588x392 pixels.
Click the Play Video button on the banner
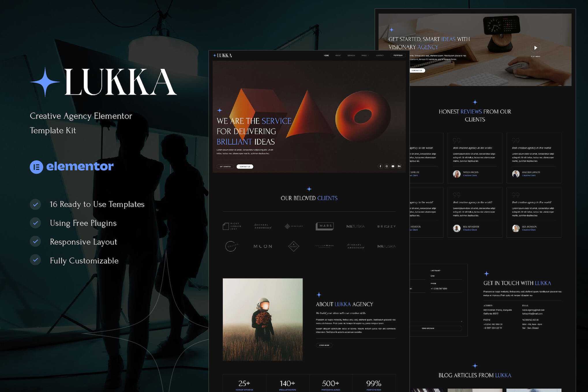click(x=536, y=48)
